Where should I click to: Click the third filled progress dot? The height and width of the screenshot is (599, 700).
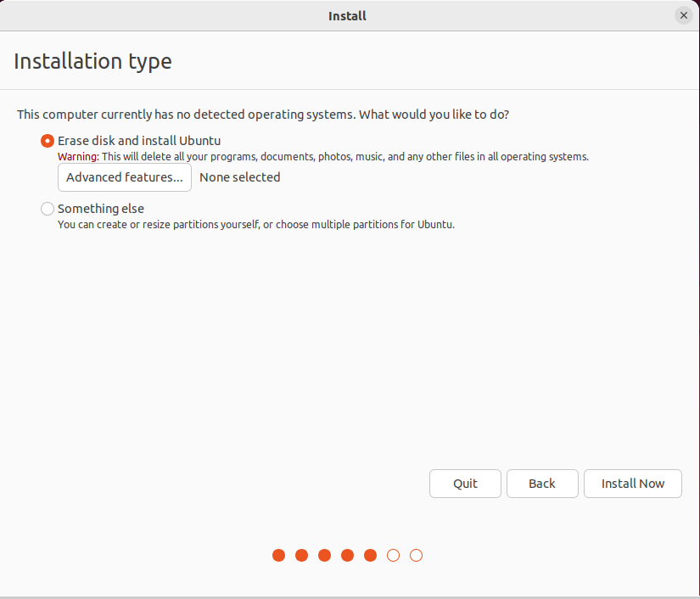click(x=324, y=556)
